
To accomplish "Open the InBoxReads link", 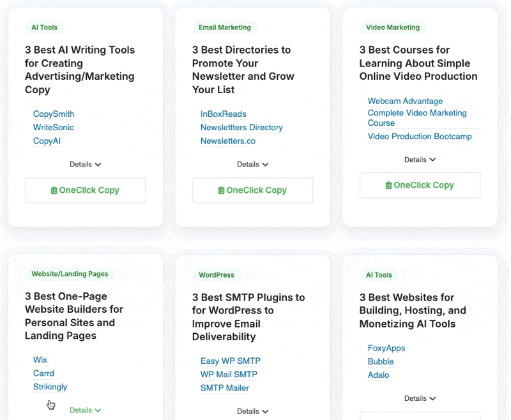I will 223,114.
